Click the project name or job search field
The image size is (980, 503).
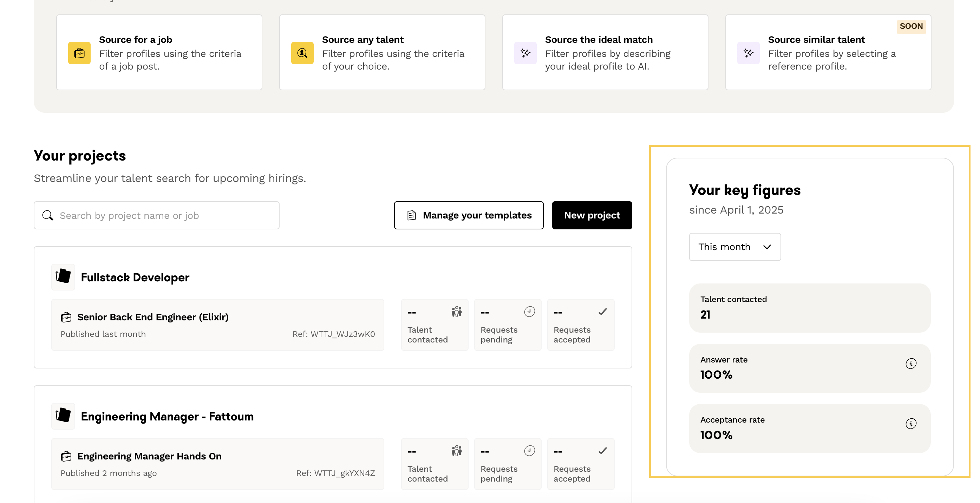(x=156, y=215)
